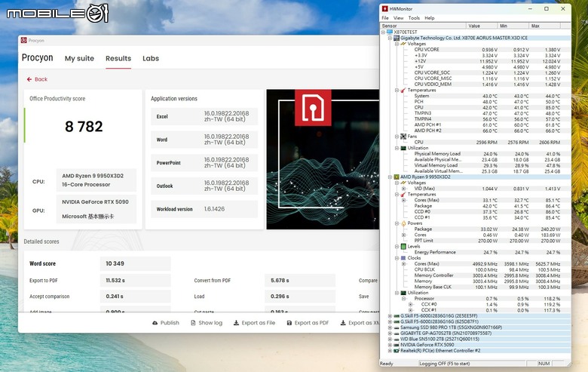Click the HWMonitor lightning-bolt title bar icon
Screen dimensions: 588x372
pyautogui.click(x=384, y=8)
